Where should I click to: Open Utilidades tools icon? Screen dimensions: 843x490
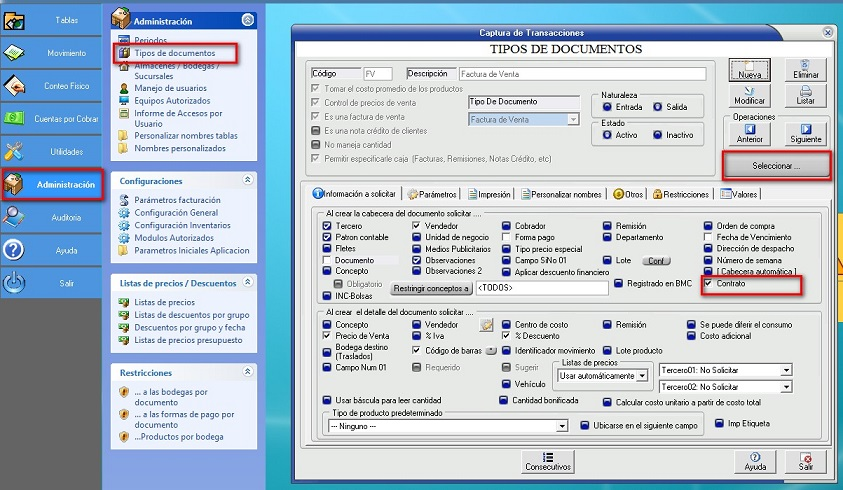coord(15,151)
